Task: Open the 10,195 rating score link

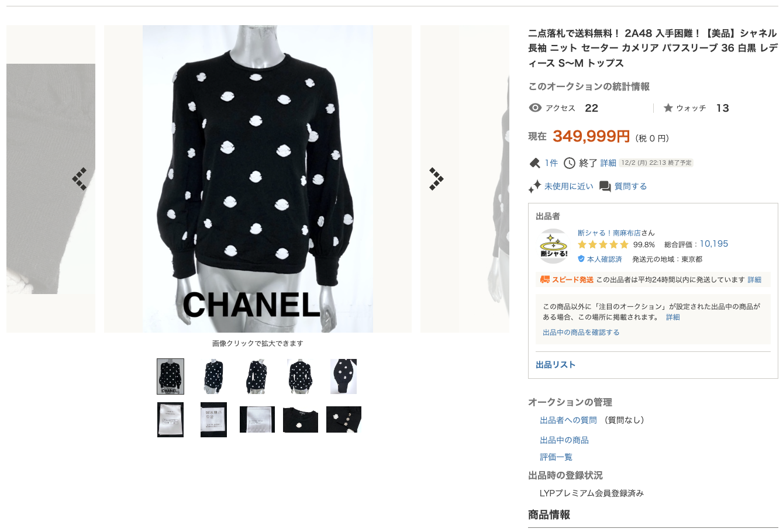Action: (x=714, y=244)
